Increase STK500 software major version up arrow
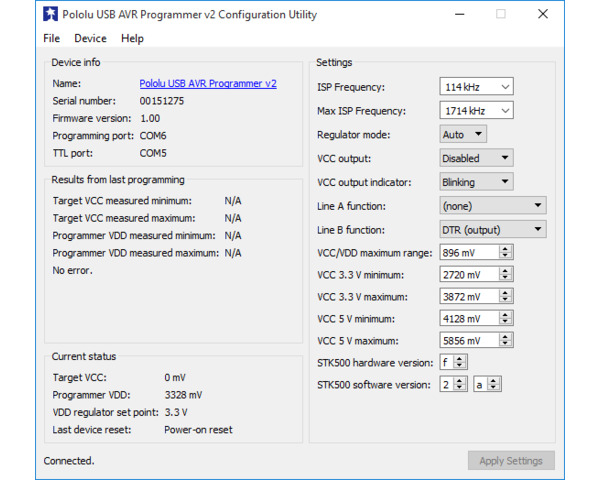 tap(460, 381)
